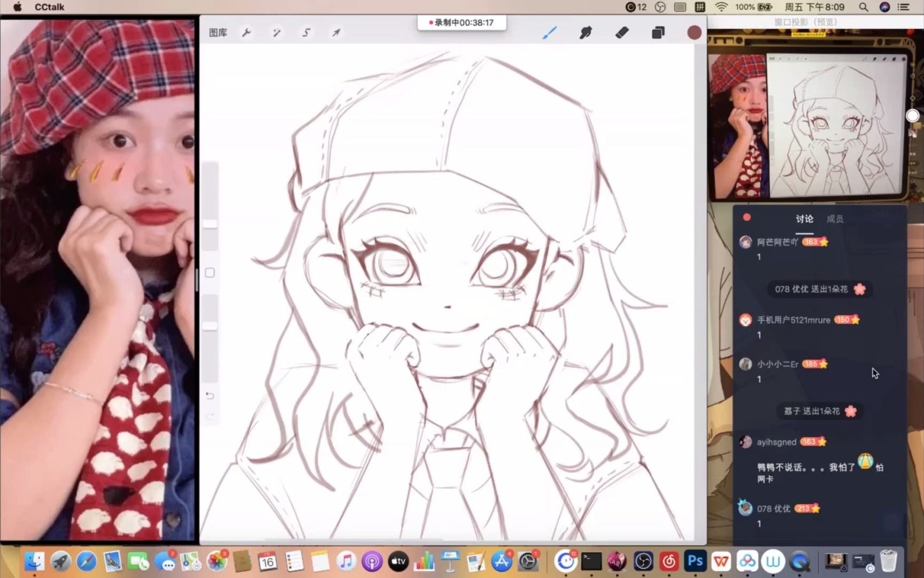Click the redo arrow in sidebar
This screenshot has height=578, width=924.
[x=210, y=416]
